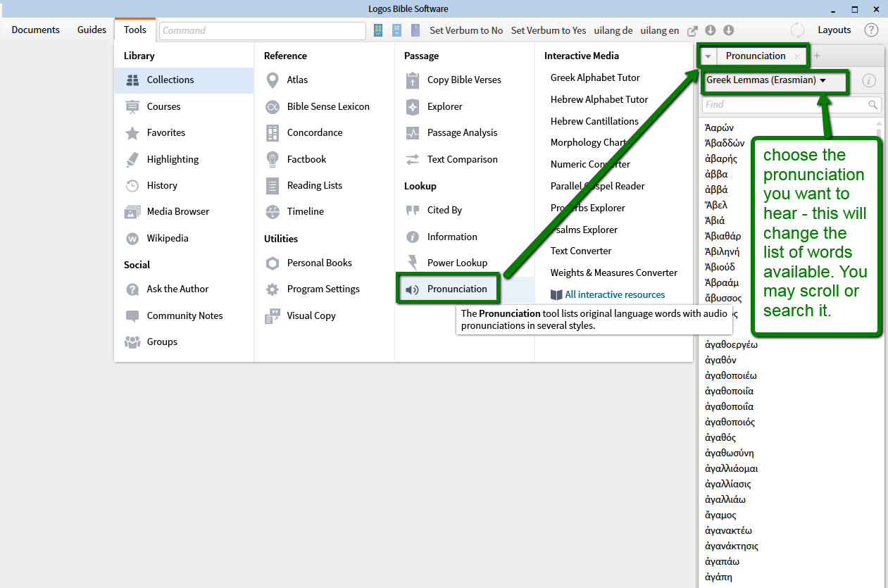Open Weights & Measures Converter
Screen dimensions: 888x588
[x=614, y=273]
